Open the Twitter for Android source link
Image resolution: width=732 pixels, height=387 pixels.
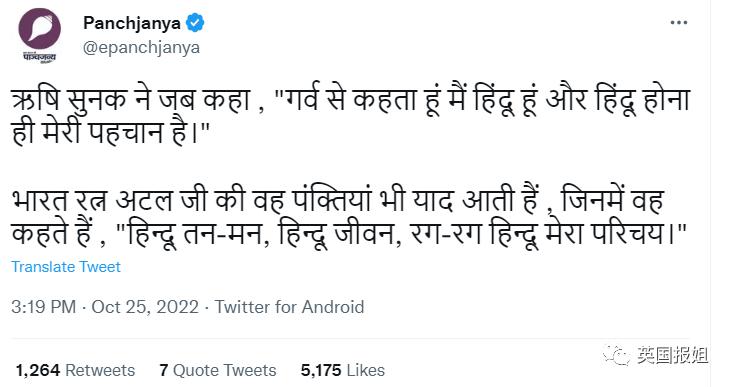(289, 307)
